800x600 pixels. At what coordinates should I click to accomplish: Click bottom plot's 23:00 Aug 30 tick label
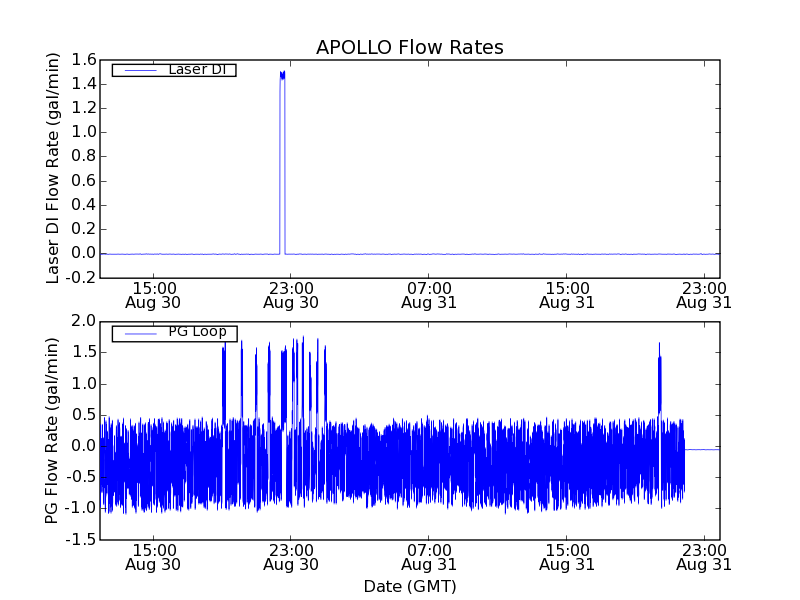coord(291,558)
